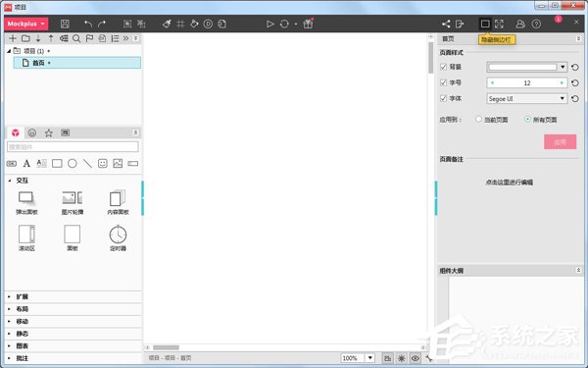
Task: Switch to the red cube components tab
Action: (16, 132)
